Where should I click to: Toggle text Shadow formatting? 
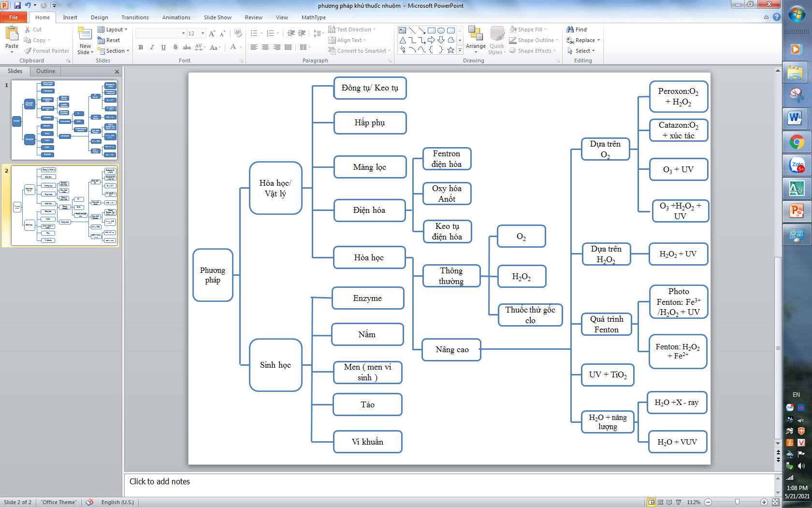(175, 47)
